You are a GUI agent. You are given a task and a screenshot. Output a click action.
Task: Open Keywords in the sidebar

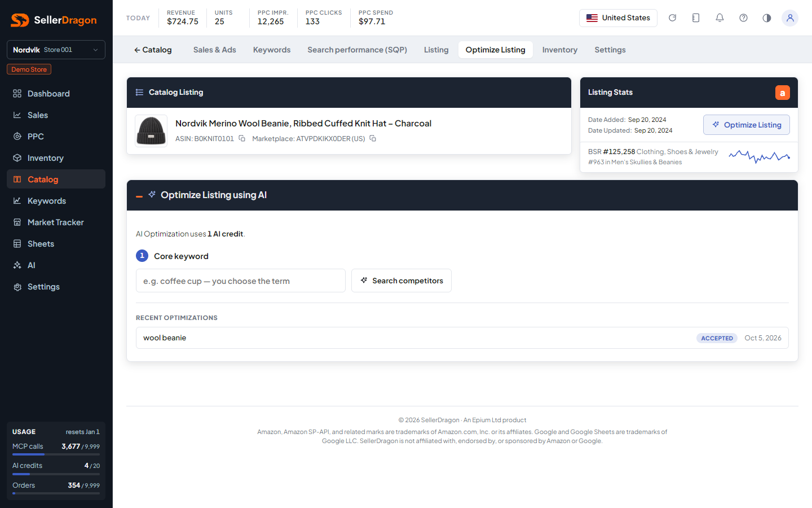click(x=56, y=201)
